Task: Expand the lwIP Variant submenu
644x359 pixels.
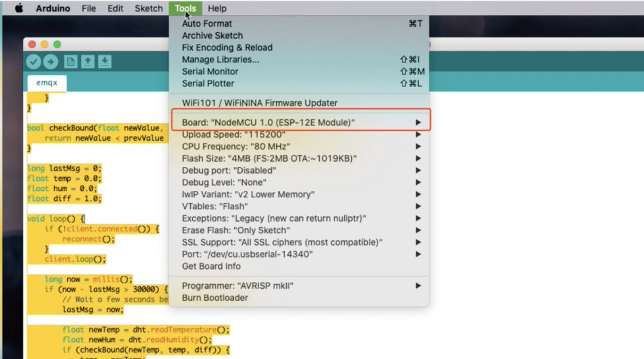Action: click(299, 194)
